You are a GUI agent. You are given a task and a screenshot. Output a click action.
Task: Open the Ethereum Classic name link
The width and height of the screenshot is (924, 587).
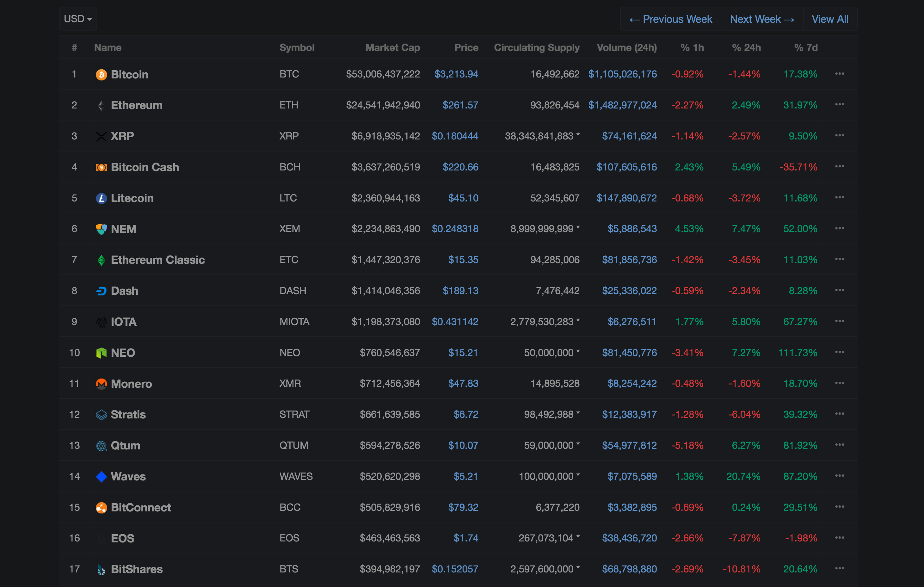click(158, 260)
